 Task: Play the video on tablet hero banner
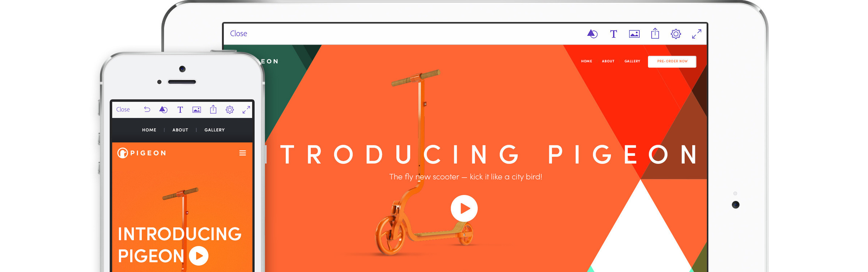pos(464,208)
